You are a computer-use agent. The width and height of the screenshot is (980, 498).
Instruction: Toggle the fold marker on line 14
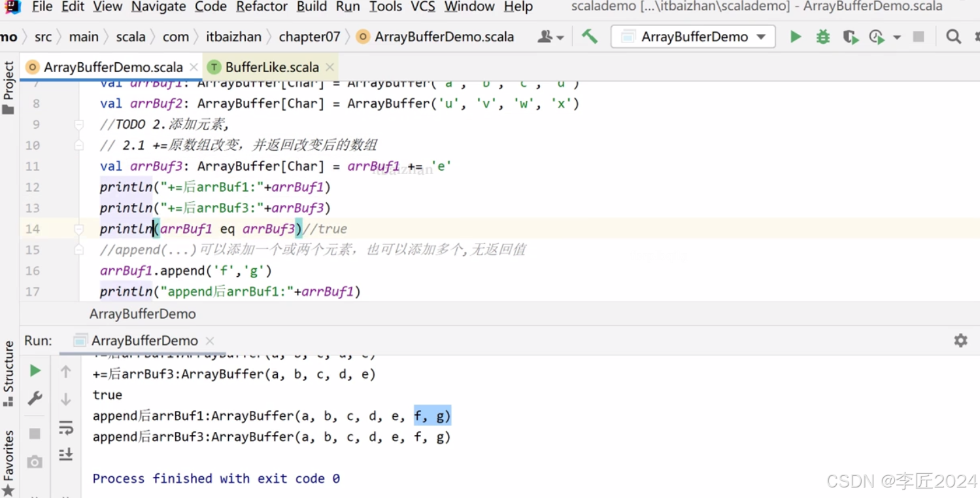point(78,229)
